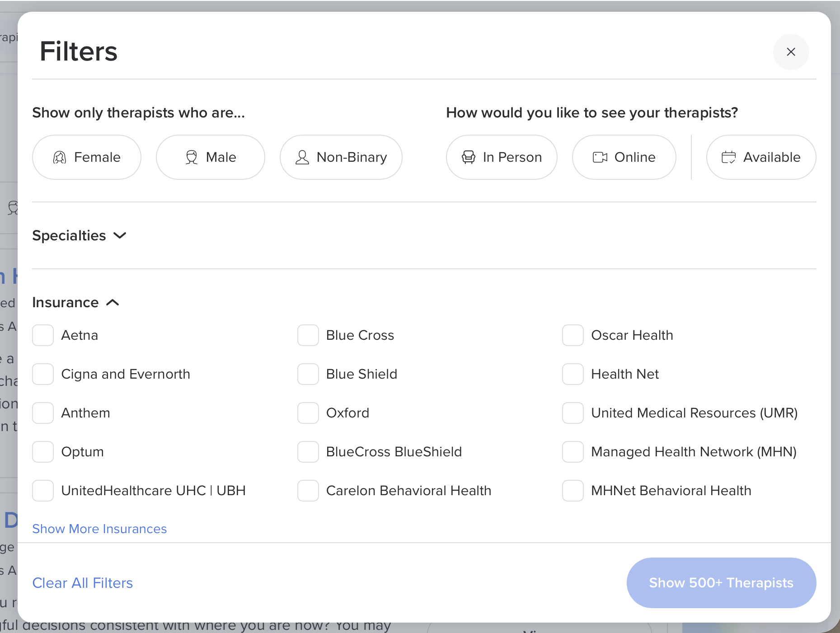This screenshot has height=633, width=840.
Task: Click the Male face icon
Action: tap(192, 157)
